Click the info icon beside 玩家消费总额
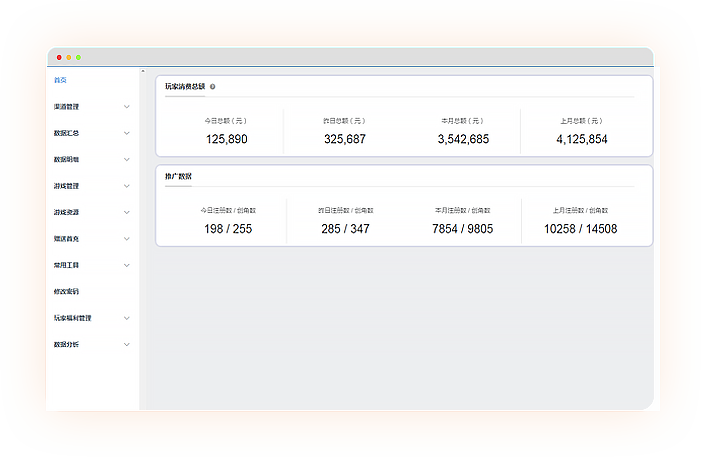Image resolution: width=701 pixels, height=457 pixels. click(212, 87)
